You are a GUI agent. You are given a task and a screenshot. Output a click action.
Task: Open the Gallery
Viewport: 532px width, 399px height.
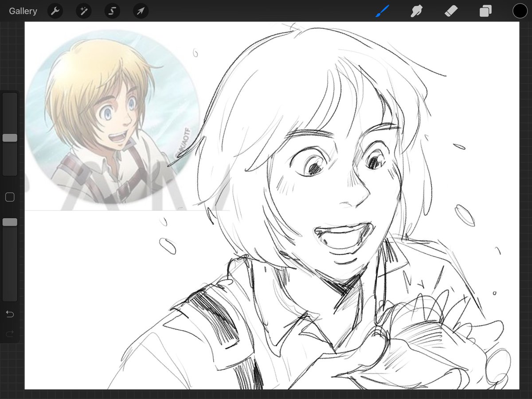[x=23, y=11]
